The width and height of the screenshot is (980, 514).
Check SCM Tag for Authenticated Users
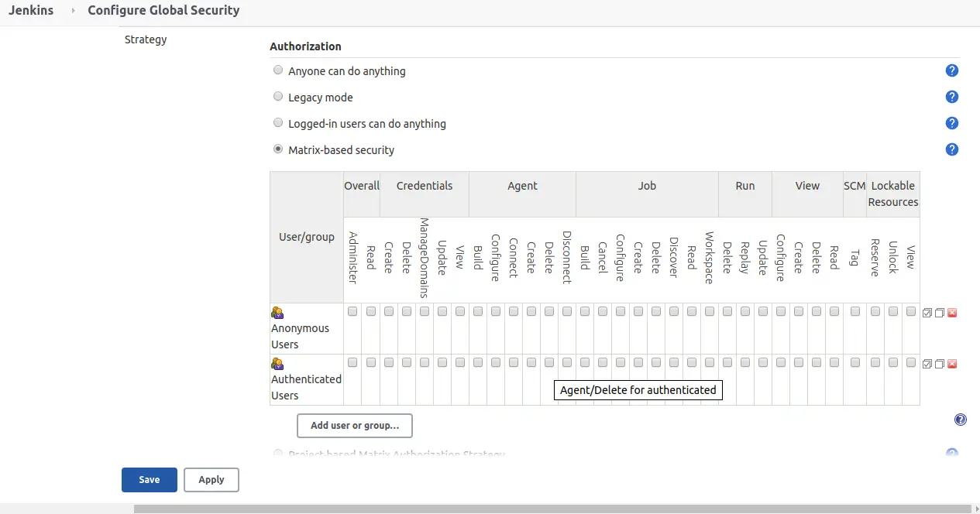855,362
